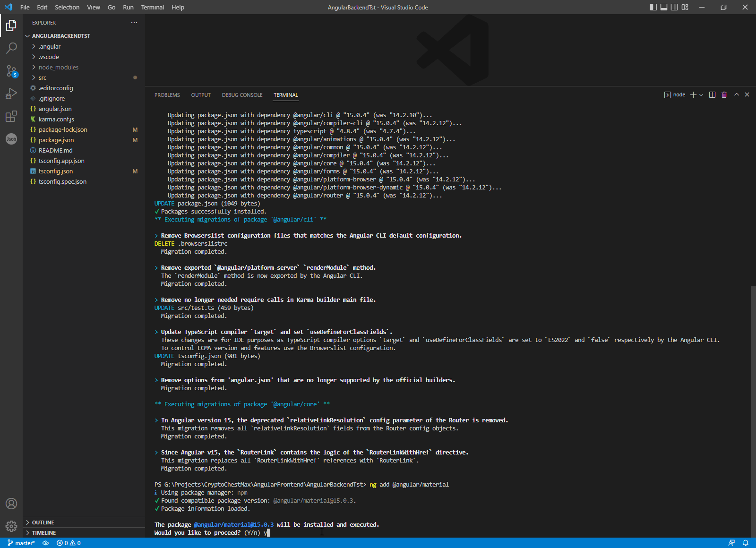This screenshot has height=548, width=756.
Task: Open the package.json file
Action: [x=56, y=140]
